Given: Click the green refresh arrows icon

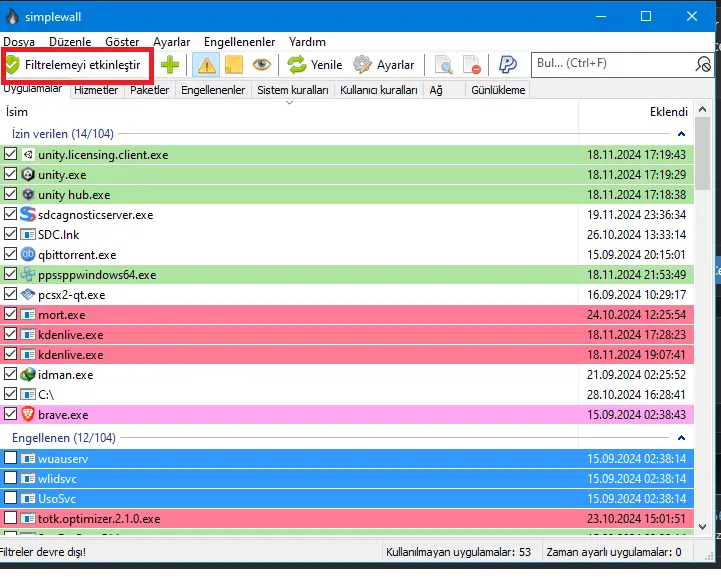Looking at the screenshot, I should tap(297, 65).
